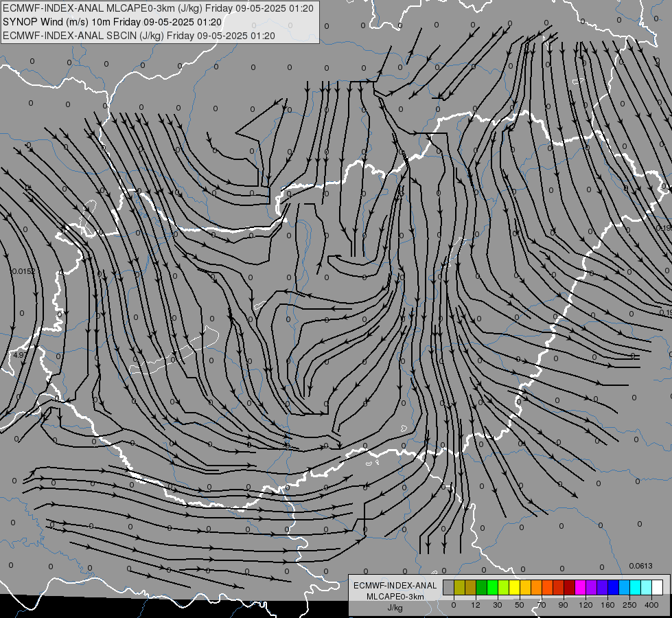Click the SBCIN header line

[139, 36]
